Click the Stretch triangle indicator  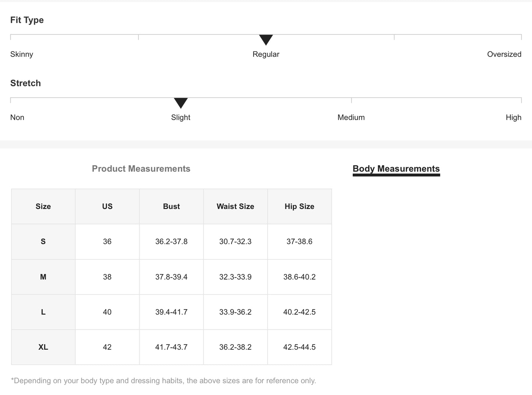(181, 103)
